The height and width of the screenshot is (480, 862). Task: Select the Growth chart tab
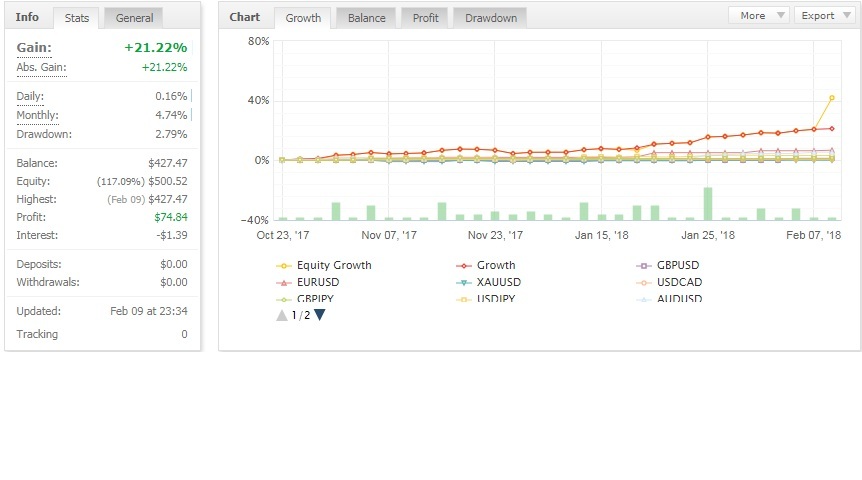(303, 18)
